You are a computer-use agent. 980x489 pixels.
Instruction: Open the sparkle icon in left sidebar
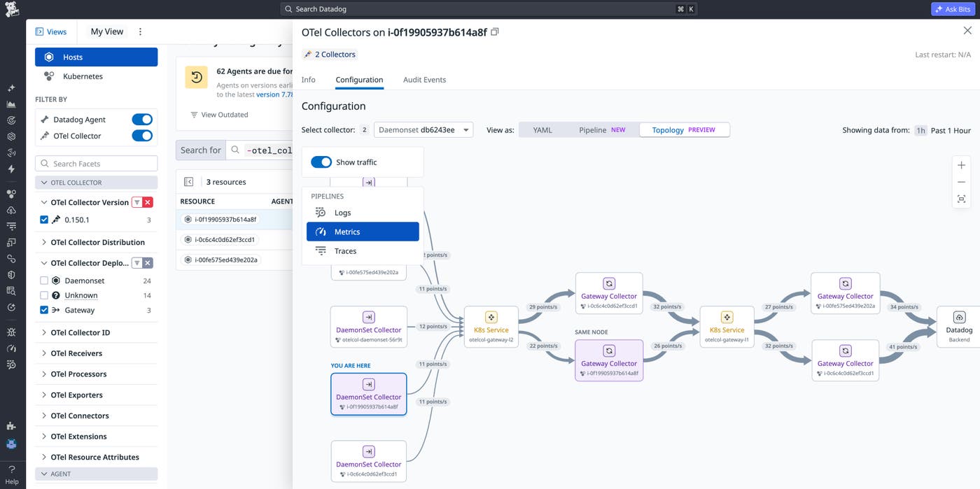[11, 88]
